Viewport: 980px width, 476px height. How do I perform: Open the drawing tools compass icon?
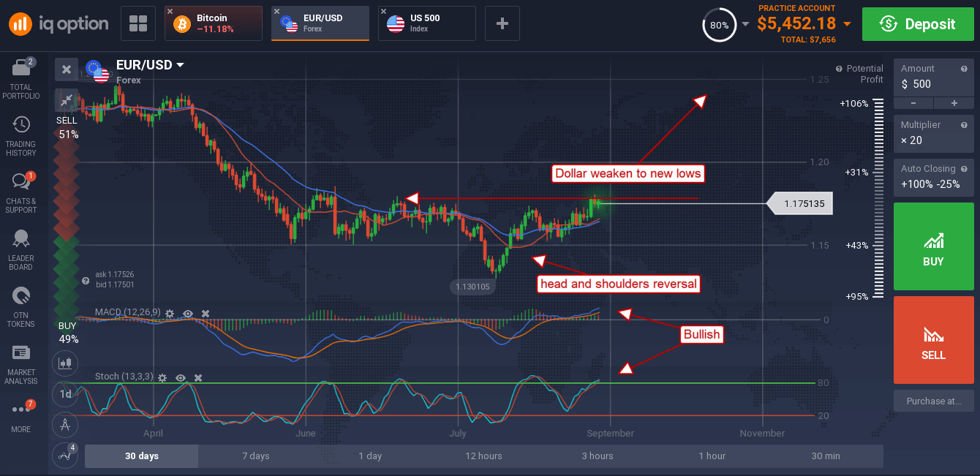(66, 424)
